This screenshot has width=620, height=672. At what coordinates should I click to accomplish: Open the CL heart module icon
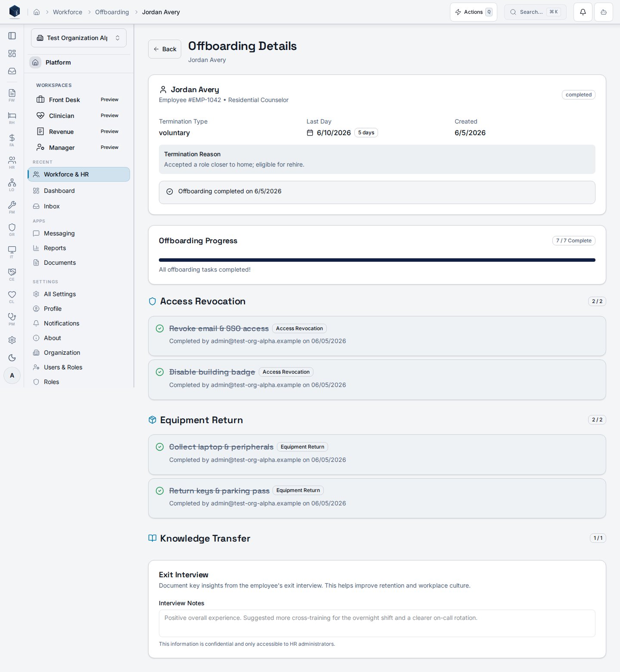12,297
